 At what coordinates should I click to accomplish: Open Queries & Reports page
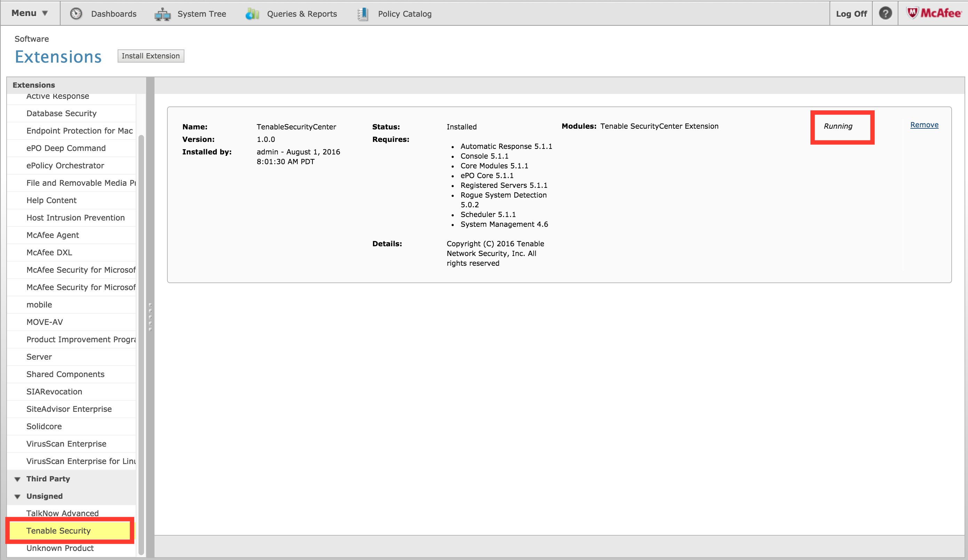(x=302, y=14)
